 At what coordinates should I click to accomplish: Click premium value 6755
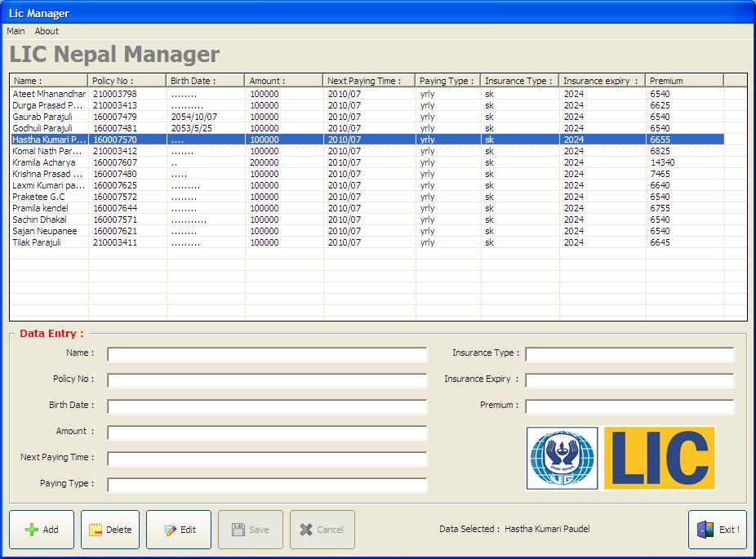[660, 208]
